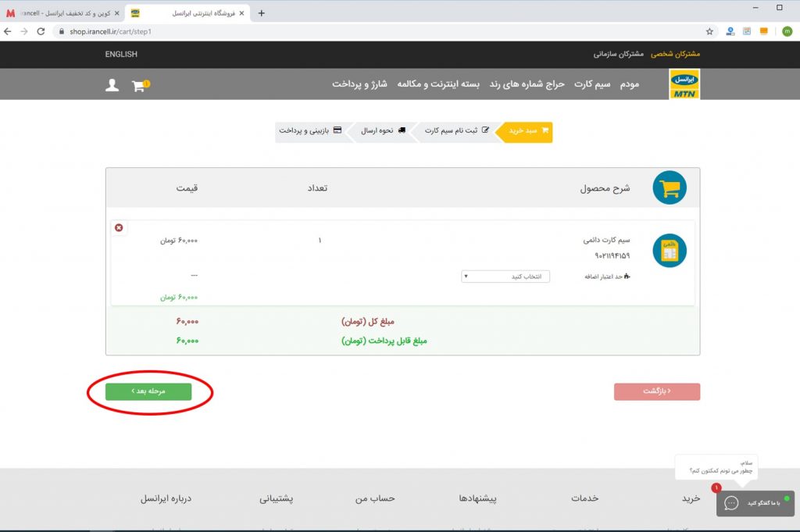Viewport: 800px width, 532px height.
Task: Go back in browser history
Action: click(8, 31)
